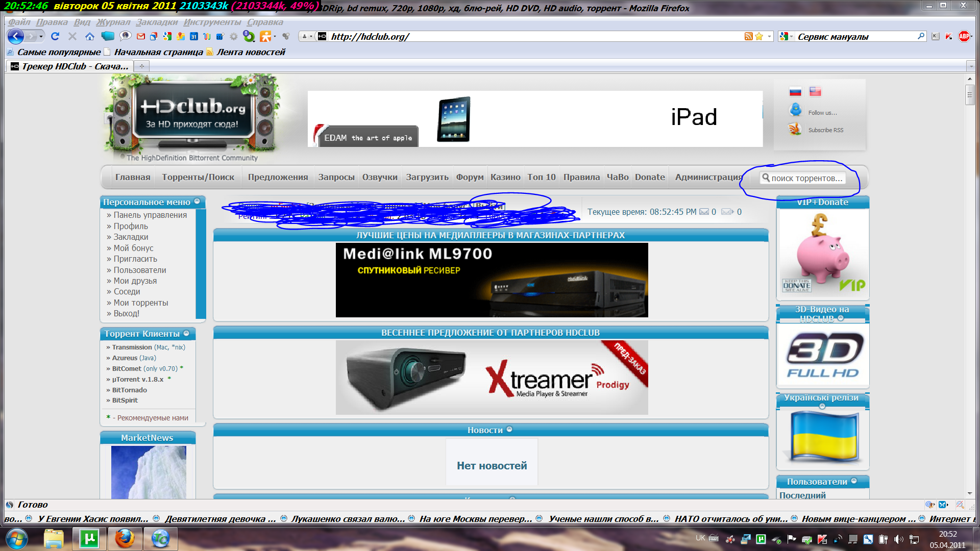
Task: Open uTorrent from the Windows taskbar
Action: [89, 539]
